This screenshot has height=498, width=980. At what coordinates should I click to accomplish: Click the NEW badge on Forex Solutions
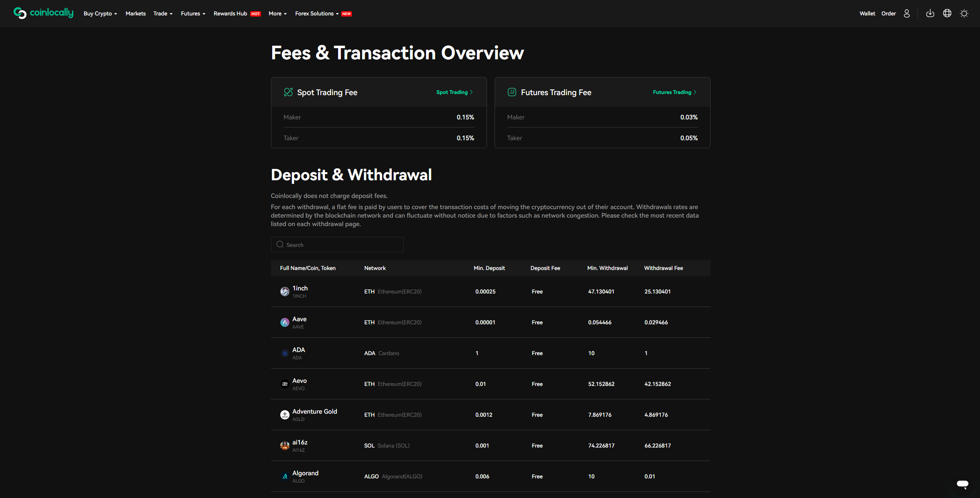click(x=347, y=14)
